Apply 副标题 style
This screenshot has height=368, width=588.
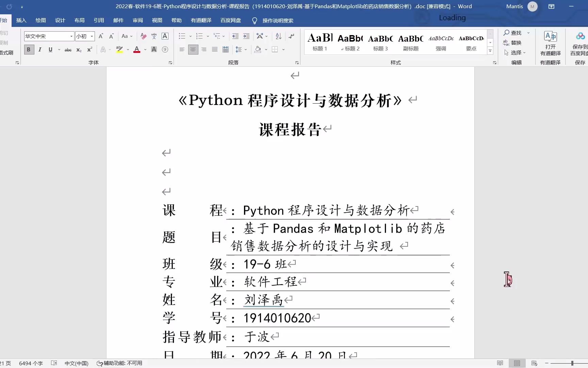(x=411, y=42)
